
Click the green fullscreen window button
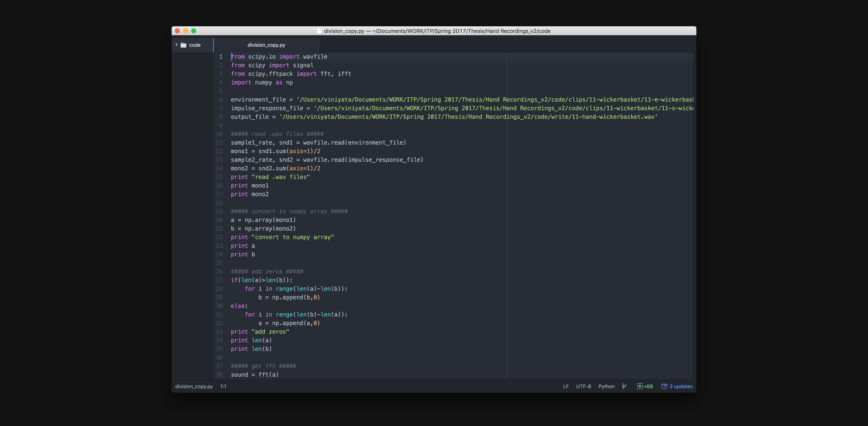tap(193, 31)
